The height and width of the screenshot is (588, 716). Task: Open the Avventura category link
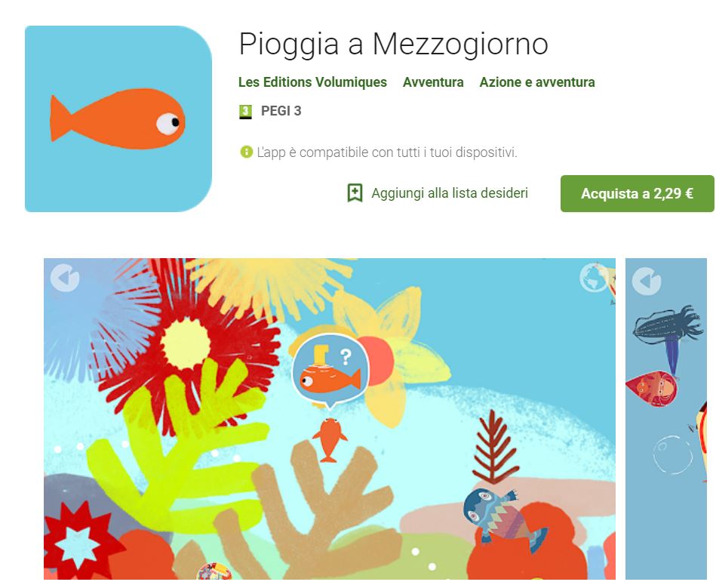[x=433, y=82]
